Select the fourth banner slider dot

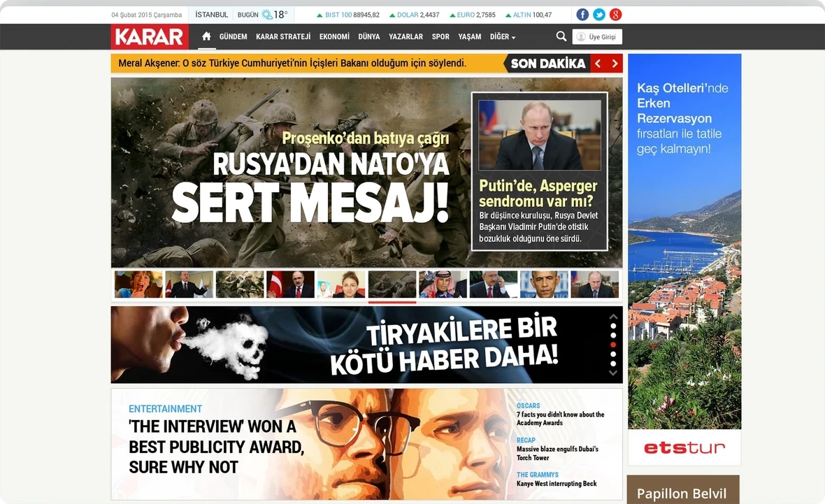click(613, 354)
